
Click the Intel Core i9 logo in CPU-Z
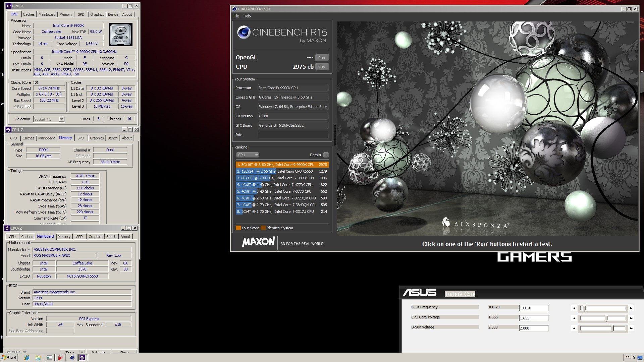pos(120,35)
